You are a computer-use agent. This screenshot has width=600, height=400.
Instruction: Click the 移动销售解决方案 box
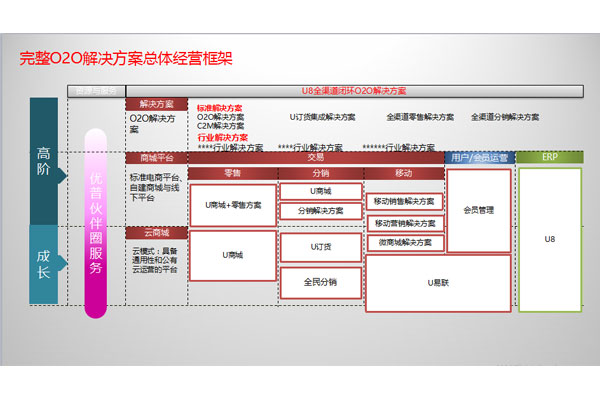tap(404, 201)
